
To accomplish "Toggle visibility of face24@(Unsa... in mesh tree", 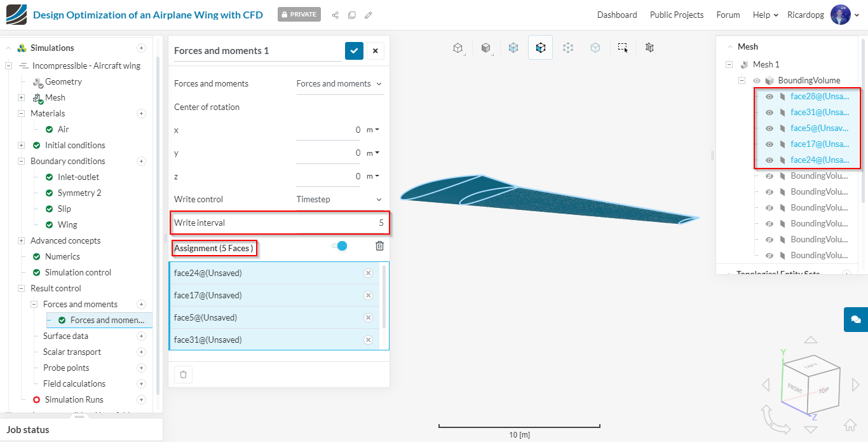I will (769, 160).
